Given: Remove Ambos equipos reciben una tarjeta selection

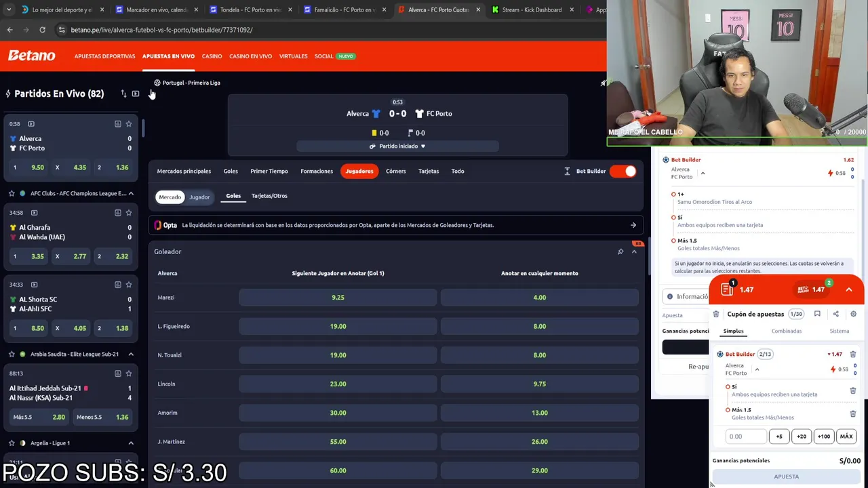Looking at the screenshot, I should pos(853,390).
